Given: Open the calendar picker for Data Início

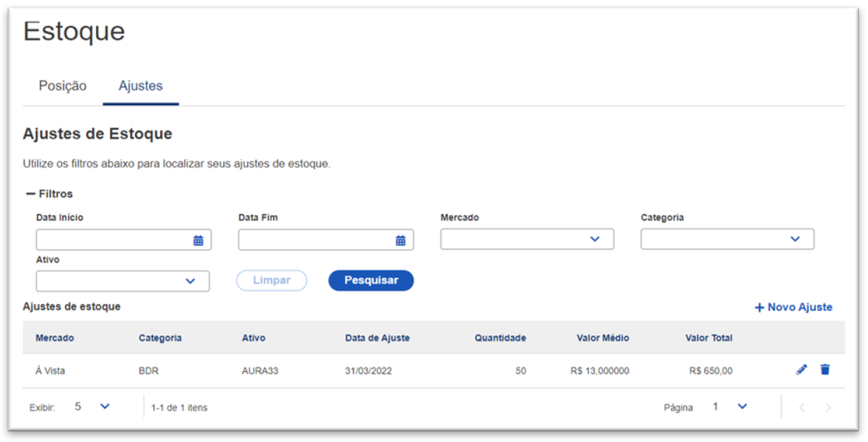Looking at the screenshot, I should [x=199, y=239].
